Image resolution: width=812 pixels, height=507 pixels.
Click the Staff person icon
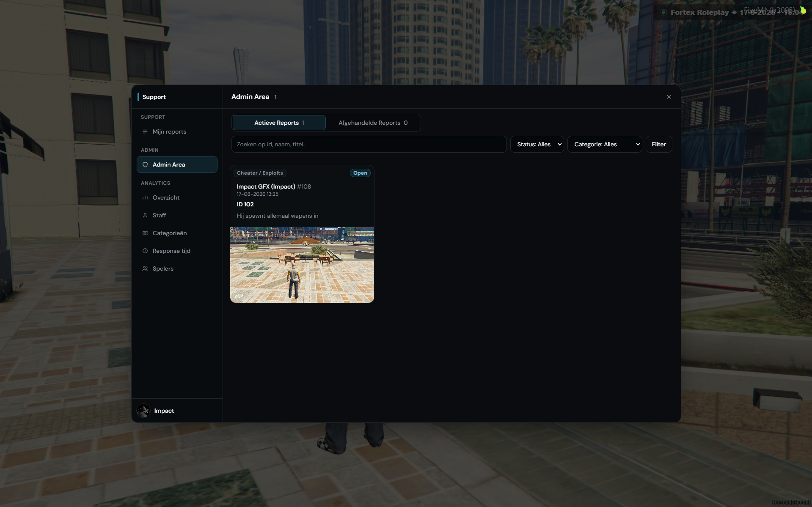[145, 215]
